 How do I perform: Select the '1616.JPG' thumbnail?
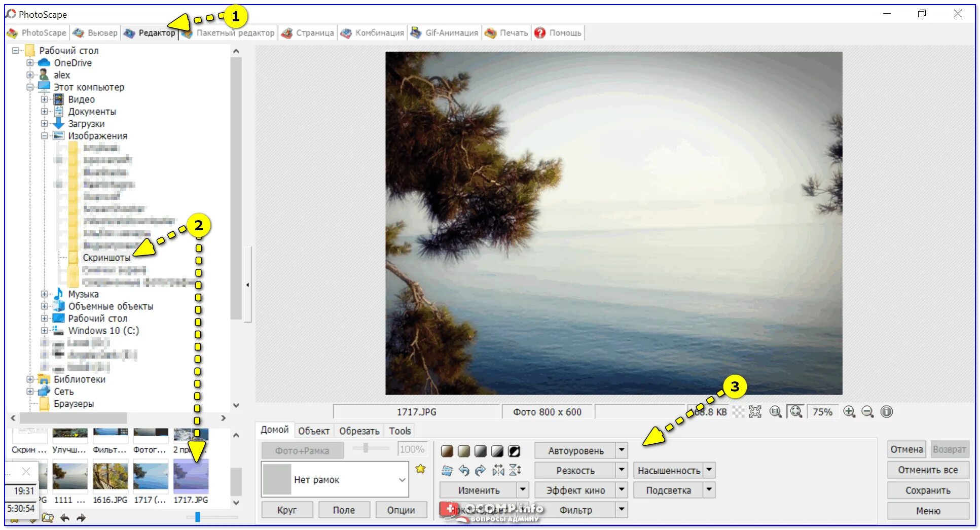click(x=110, y=482)
